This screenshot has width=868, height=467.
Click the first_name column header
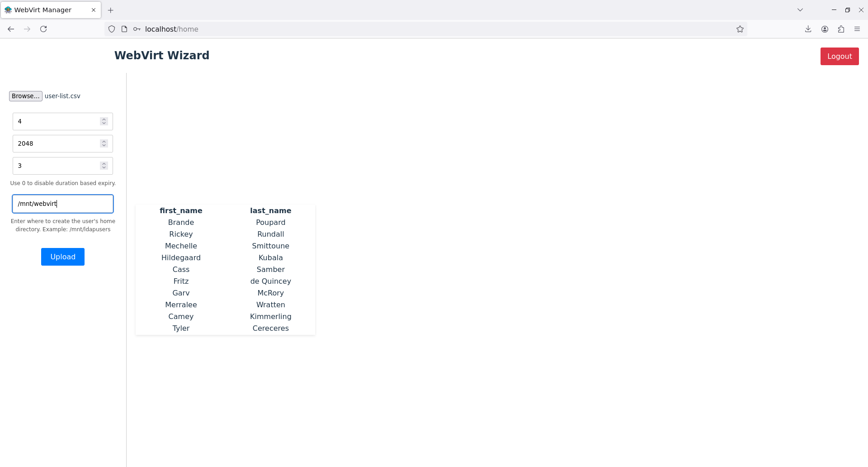click(181, 210)
